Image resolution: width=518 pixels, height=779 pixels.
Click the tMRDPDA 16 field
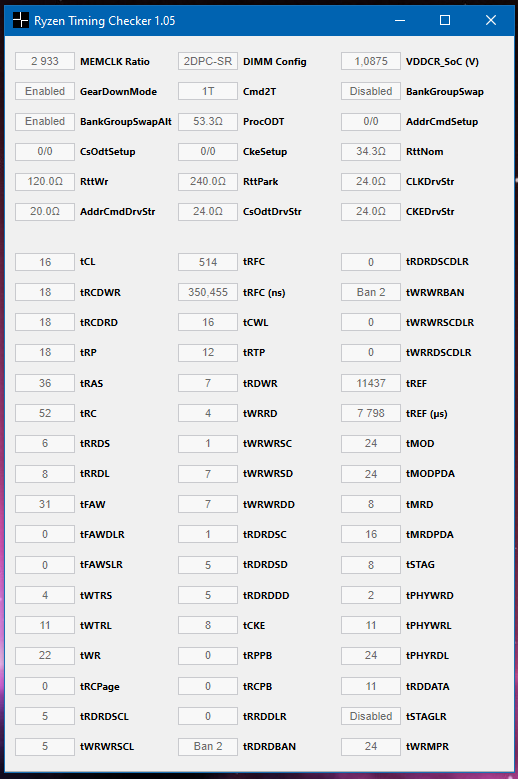pos(370,534)
